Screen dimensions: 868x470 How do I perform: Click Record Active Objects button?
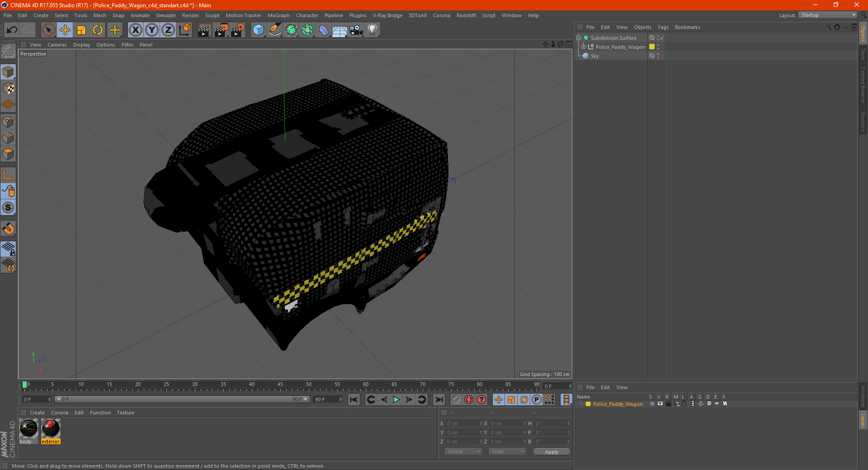[456, 399]
